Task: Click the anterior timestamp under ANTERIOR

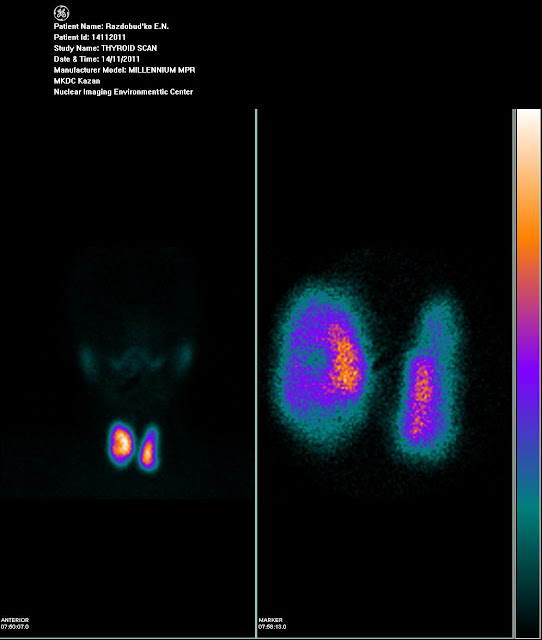Action: tap(15, 627)
